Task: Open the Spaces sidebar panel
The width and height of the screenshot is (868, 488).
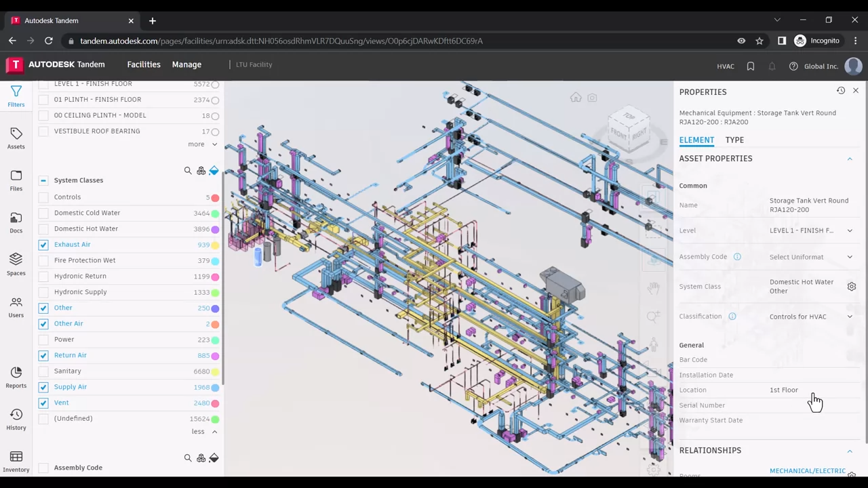Action: 16,264
